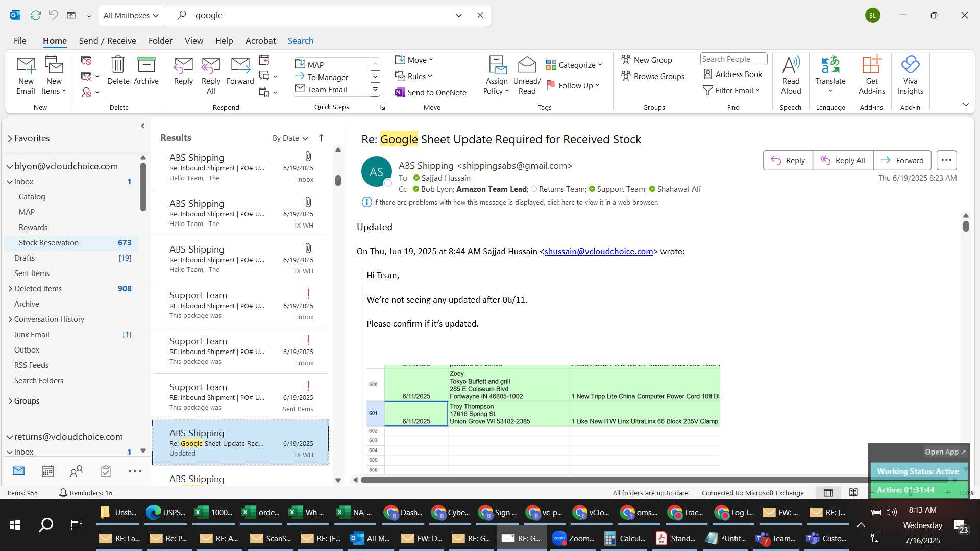This screenshot has width=980, height=551.
Task: Clear the search with X button
Action: tap(480, 15)
